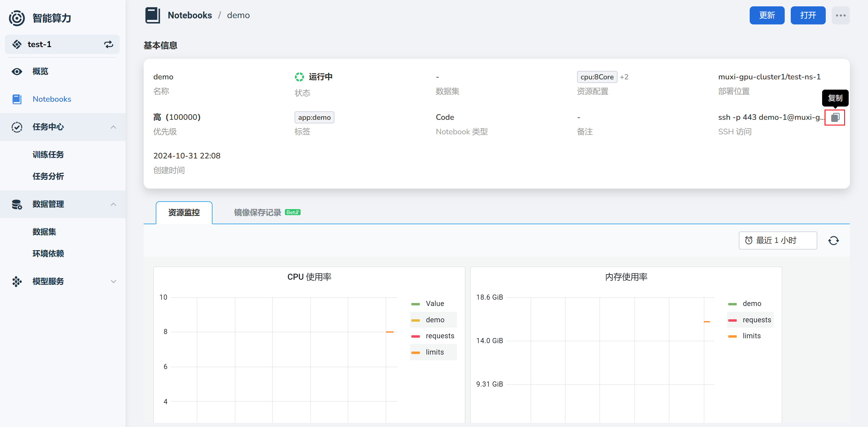Click the 更新 button
This screenshot has height=427, width=868.
coord(767,15)
